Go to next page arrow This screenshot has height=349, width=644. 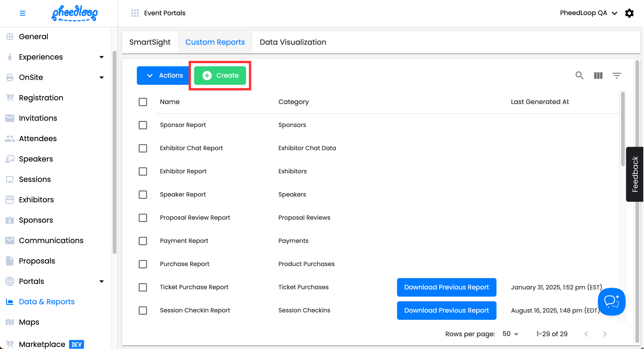tap(605, 334)
